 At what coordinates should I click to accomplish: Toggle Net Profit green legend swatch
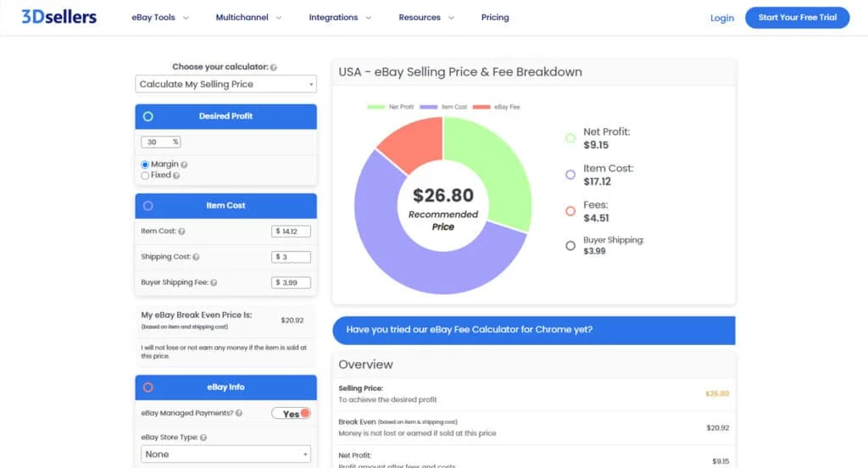(376, 107)
